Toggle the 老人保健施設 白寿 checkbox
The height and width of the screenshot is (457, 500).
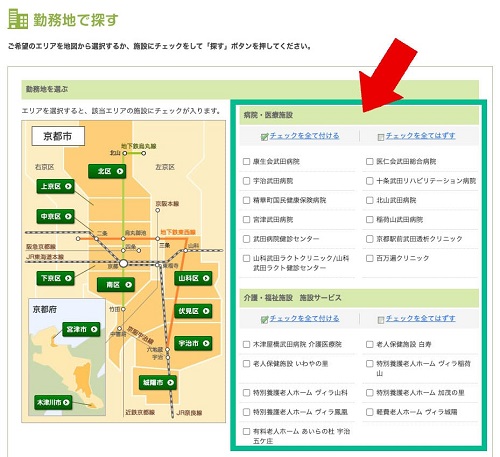(369, 344)
